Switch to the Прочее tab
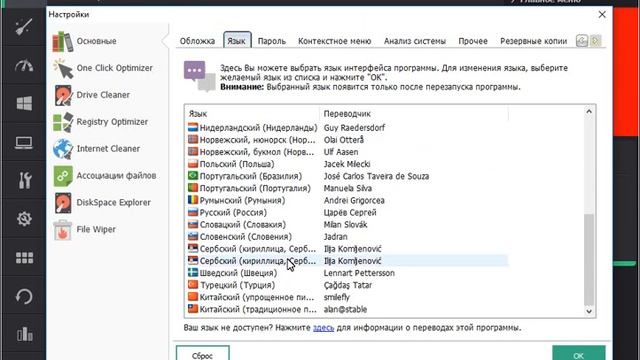Viewport: 640px width, 360px height. tap(473, 41)
